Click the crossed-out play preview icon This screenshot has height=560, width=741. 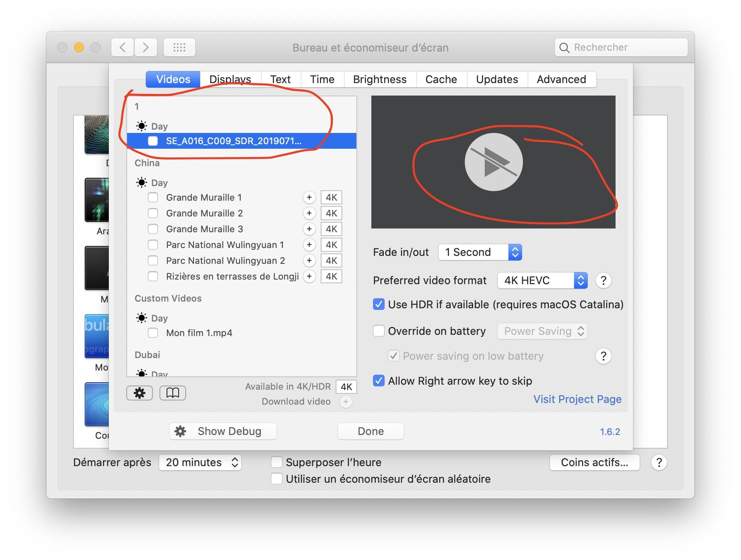(493, 162)
